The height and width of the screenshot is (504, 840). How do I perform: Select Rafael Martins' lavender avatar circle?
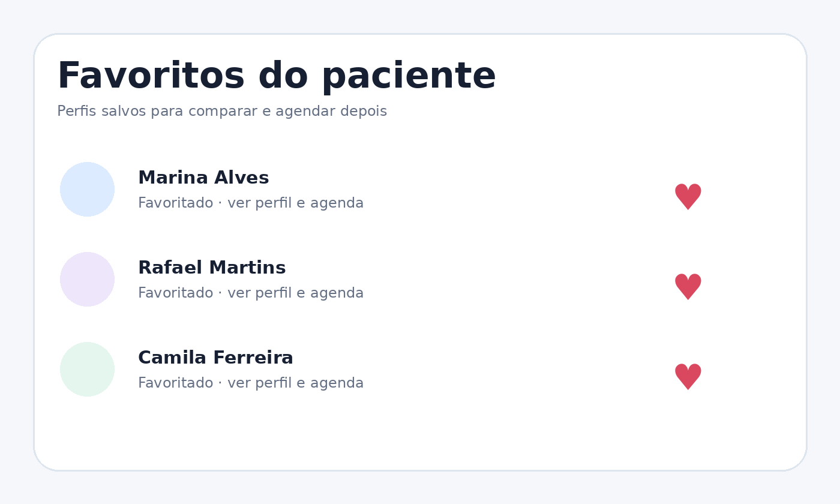point(87,279)
